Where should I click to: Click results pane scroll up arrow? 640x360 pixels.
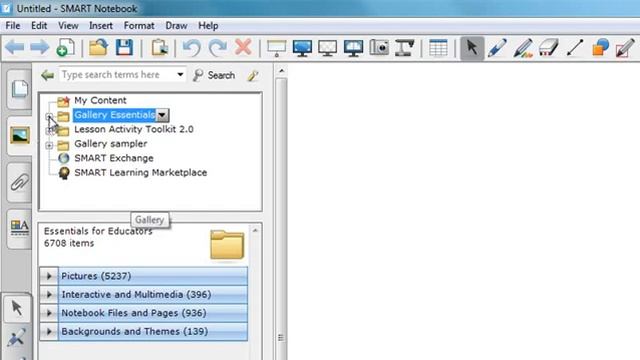click(x=255, y=231)
